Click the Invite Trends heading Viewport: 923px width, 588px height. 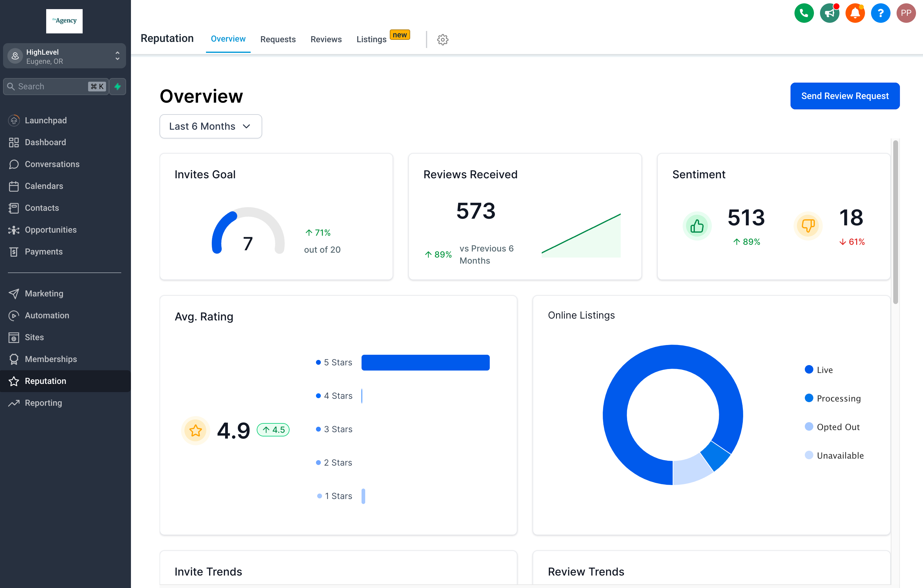tap(208, 572)
